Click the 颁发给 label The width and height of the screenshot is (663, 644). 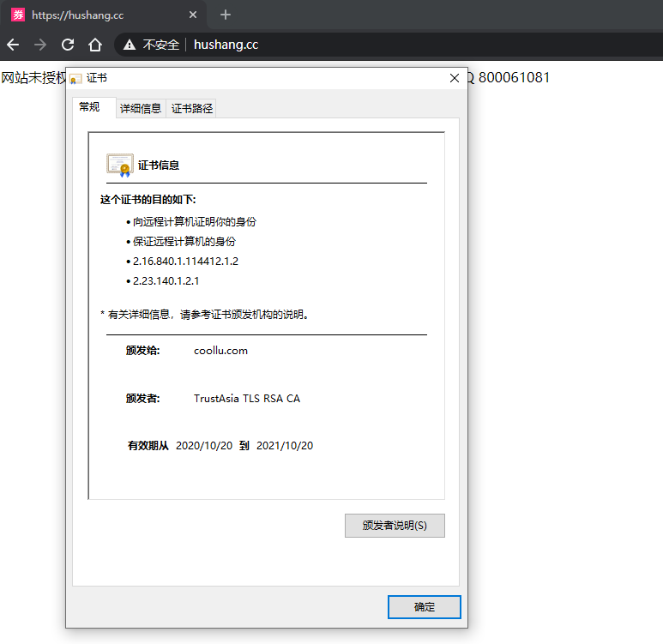tap(143, 351)
